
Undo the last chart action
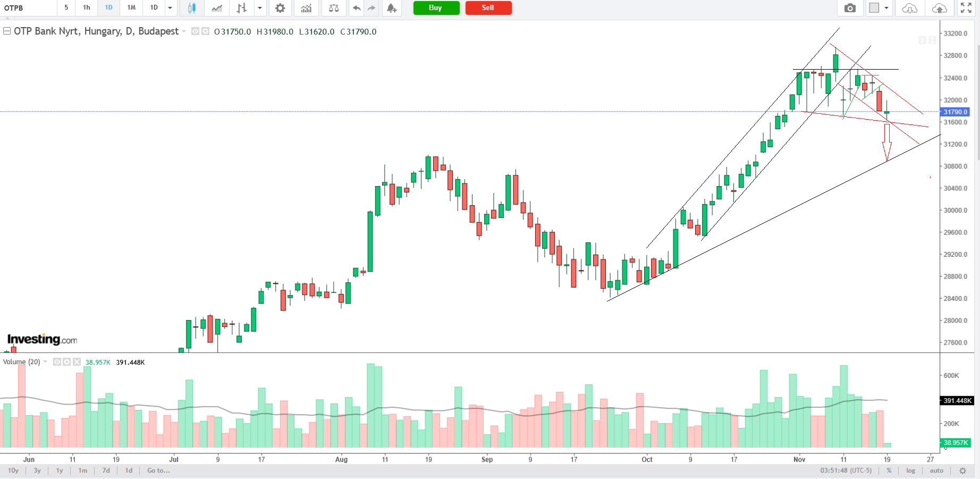[x=357, y=8]
